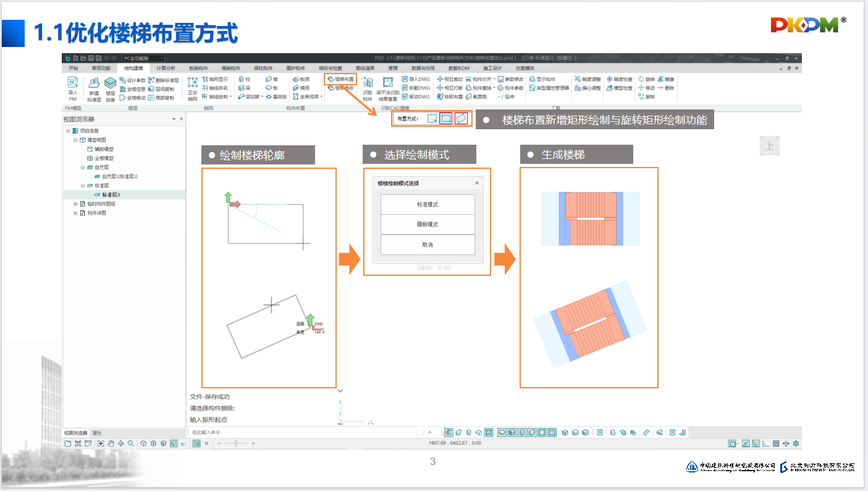Image resolution: width=868 pixels, height=491 pixels.
Task: Open the PC全功能版 version combo box
Action: click(143, 58)
